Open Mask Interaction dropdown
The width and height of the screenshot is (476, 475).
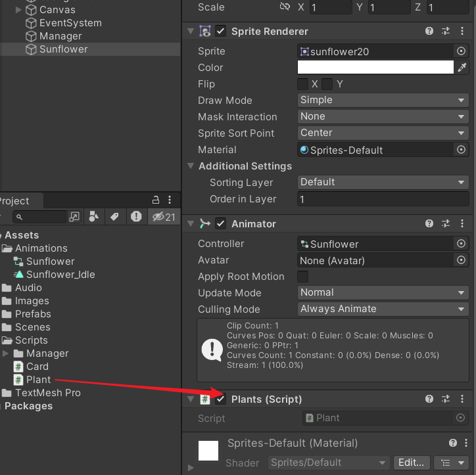pos(383,116)
